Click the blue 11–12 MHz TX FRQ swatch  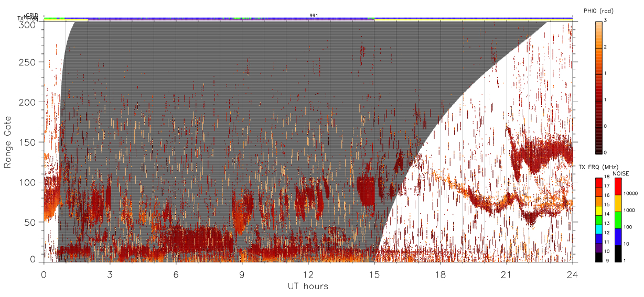(x=598, y=238)
